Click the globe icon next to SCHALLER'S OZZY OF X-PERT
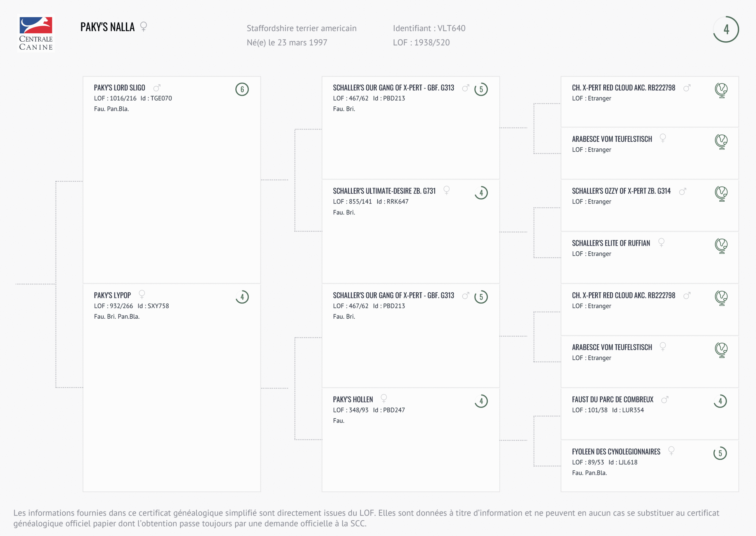This screenshot has height=536, width=756. coord(721,193)
